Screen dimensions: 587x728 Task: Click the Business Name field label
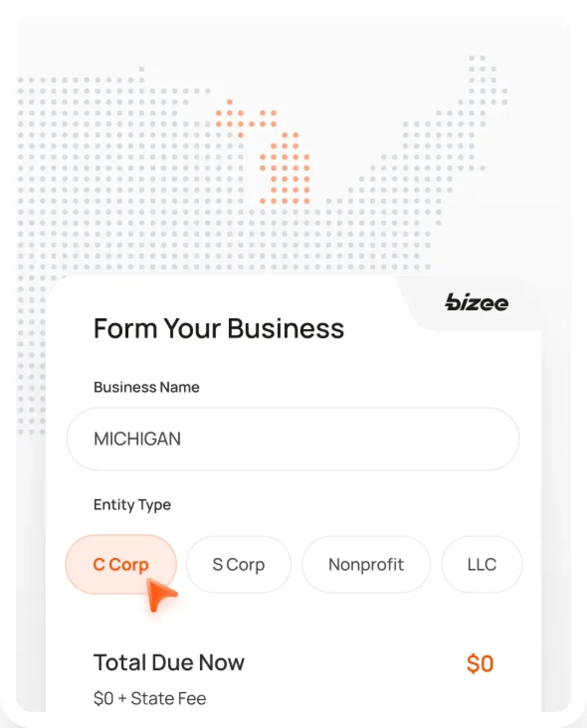click(146, 387)
